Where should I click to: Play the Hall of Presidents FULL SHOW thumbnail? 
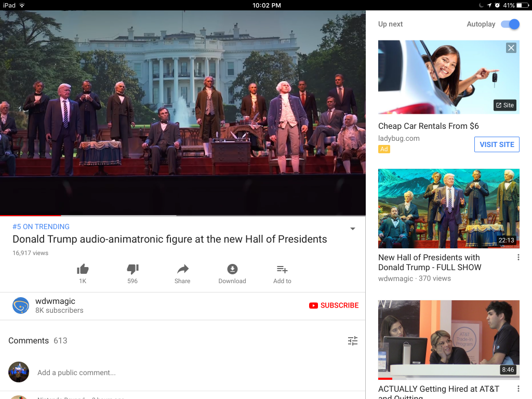[448, 208]
